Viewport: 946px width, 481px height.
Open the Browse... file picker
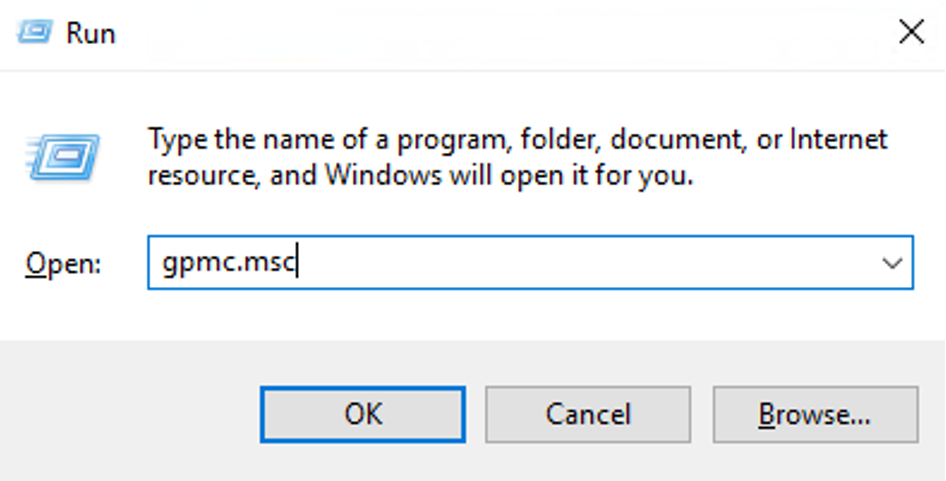pos(815,415)
